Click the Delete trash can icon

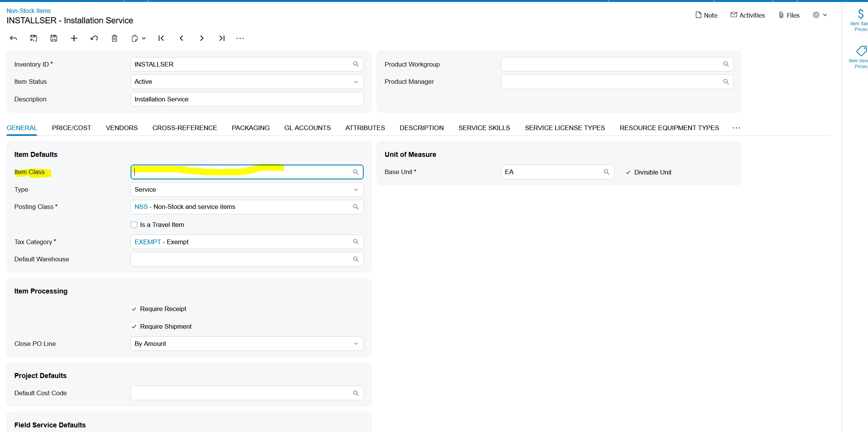click(x=114, y=38)
